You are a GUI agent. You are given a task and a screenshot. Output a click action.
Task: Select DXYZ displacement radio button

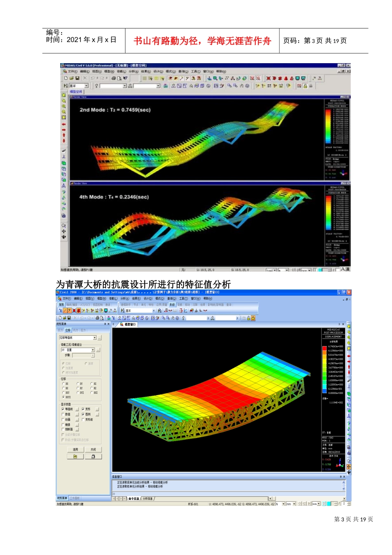tap(64, 397)
